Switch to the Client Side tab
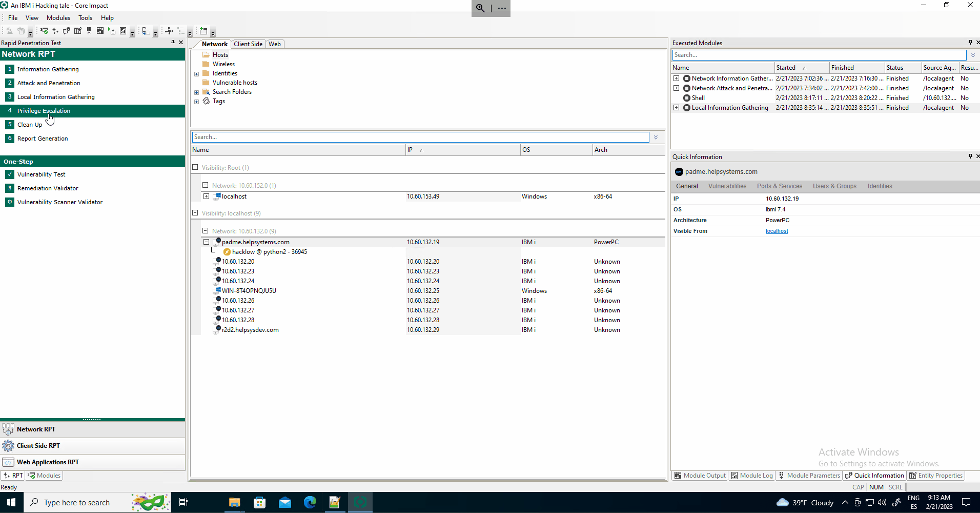 point(248,44)
